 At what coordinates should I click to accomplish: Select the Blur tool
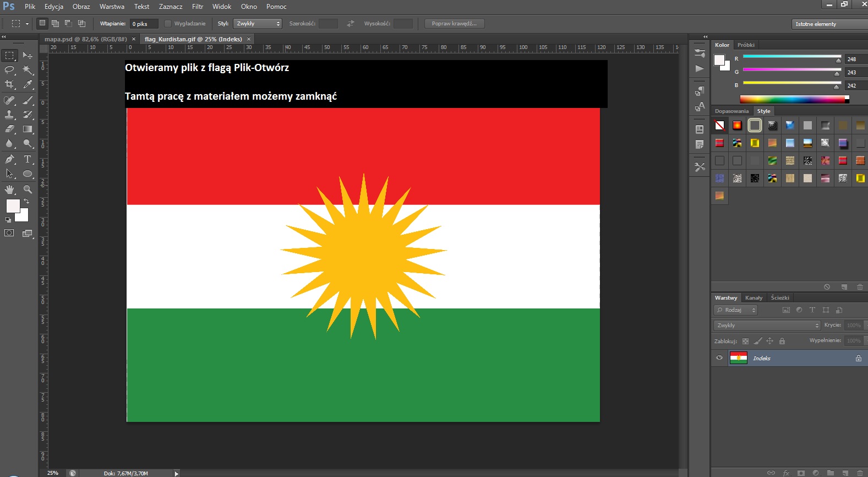pos(10,143)
